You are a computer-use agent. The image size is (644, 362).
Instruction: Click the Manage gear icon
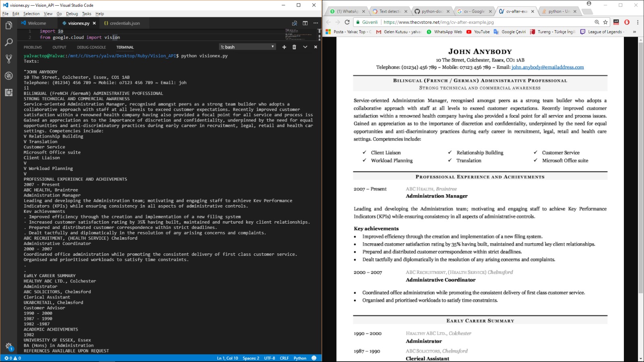[8, 346]
